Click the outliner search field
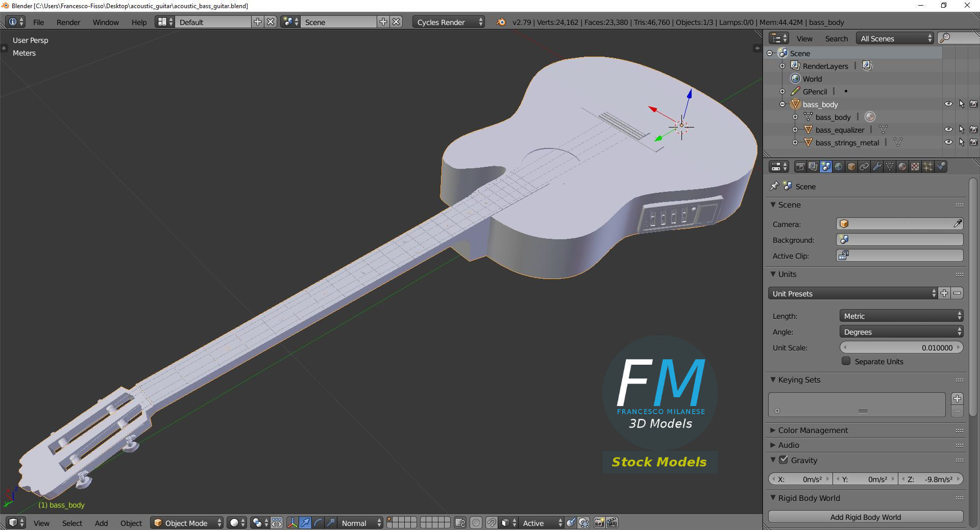Image resolution: width=980 pixels, height=530 pixels. 959,38
